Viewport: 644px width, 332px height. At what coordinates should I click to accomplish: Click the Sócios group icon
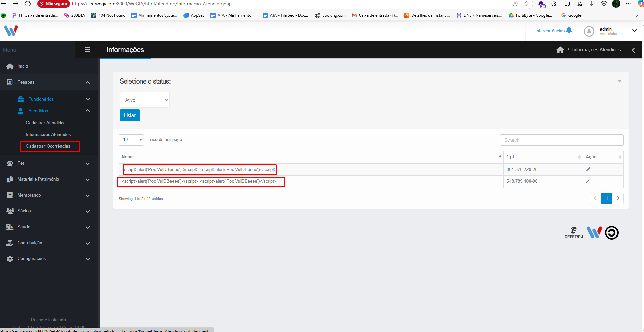[10, 211]
